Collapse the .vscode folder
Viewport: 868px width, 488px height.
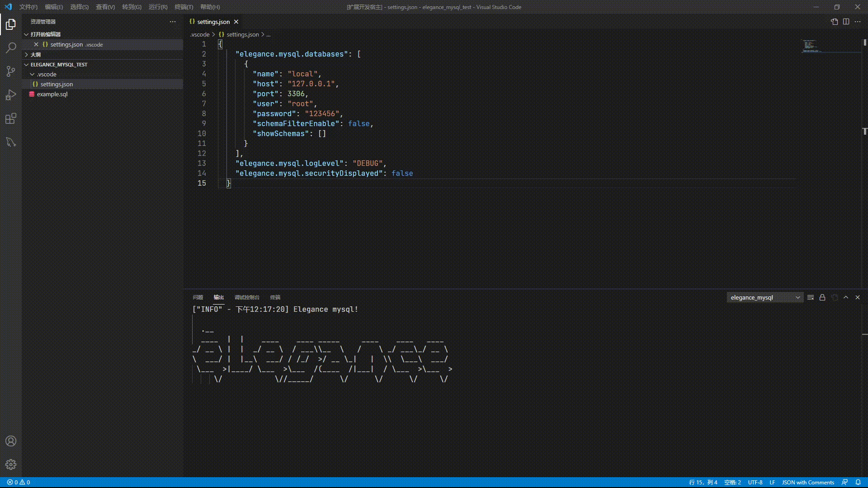(x=32, y=74)
